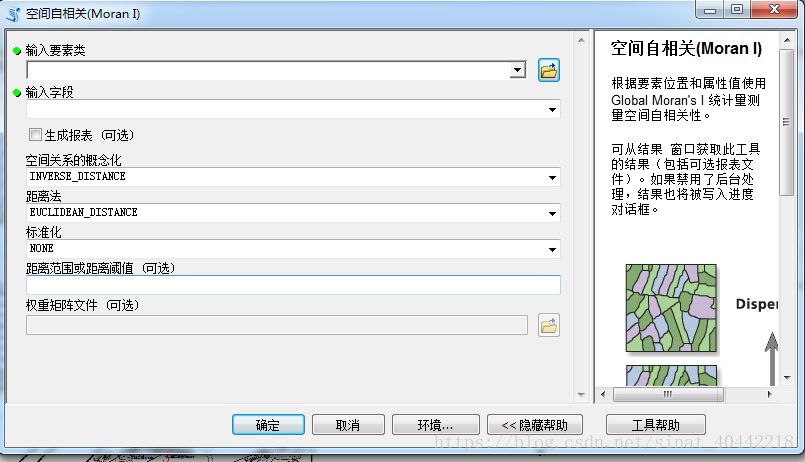This screenshot has width=805, height=462.
Task: Click help panel scroll right arrow
Action: tap(769, 394)
